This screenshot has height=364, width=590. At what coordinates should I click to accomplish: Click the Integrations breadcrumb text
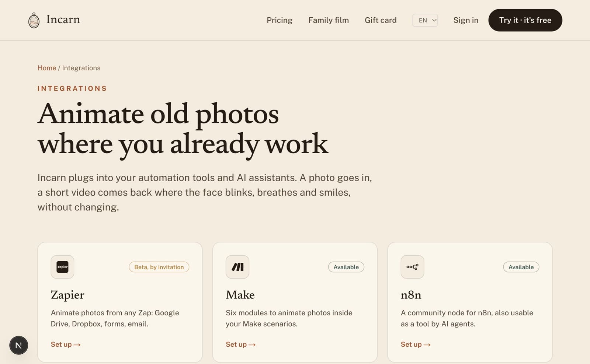point(81,68)
